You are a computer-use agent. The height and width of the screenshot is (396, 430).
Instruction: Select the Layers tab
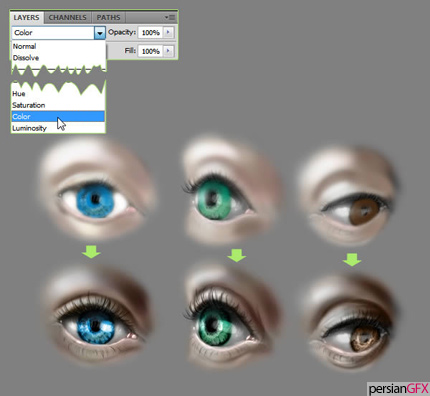(x=26, y=17)
